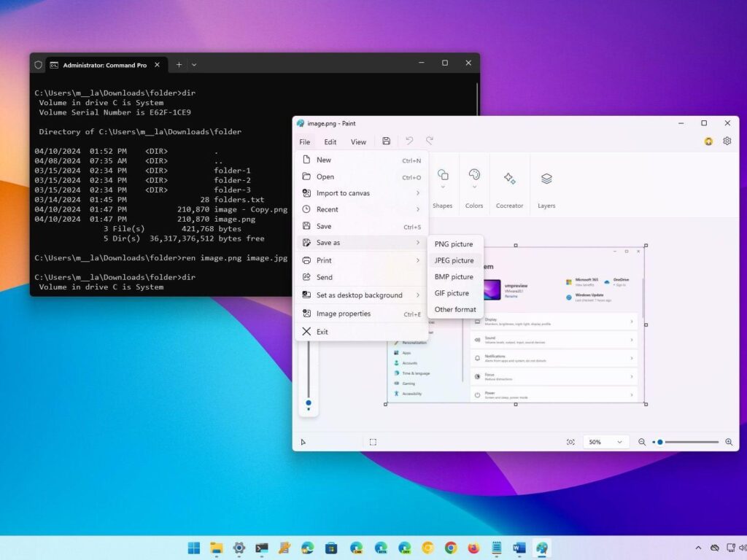The height and width of the screenshot is (560, 747).
Task: Click the New menu item in Paint
Action: [x=362, y=160]
